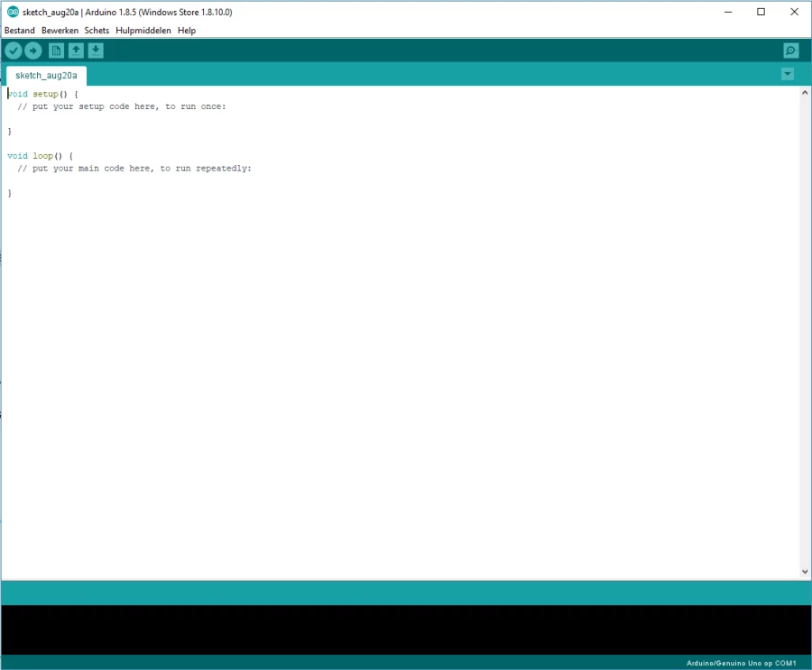Upload the sketch with the arrow button
This screenshot has width=812, height=670.
pos(32,50)
